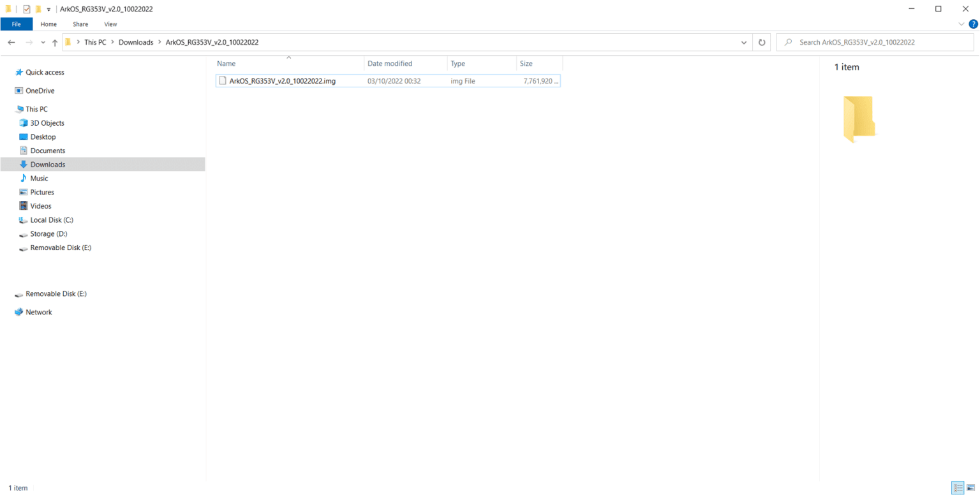This screenshot has height=495, width=980.
Task: Click the Music note icon in sidebar
Action: 24,179
